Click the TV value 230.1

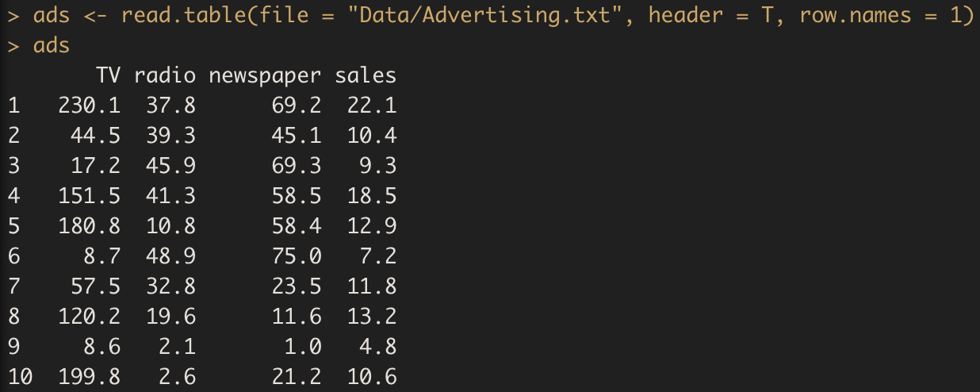90,106
